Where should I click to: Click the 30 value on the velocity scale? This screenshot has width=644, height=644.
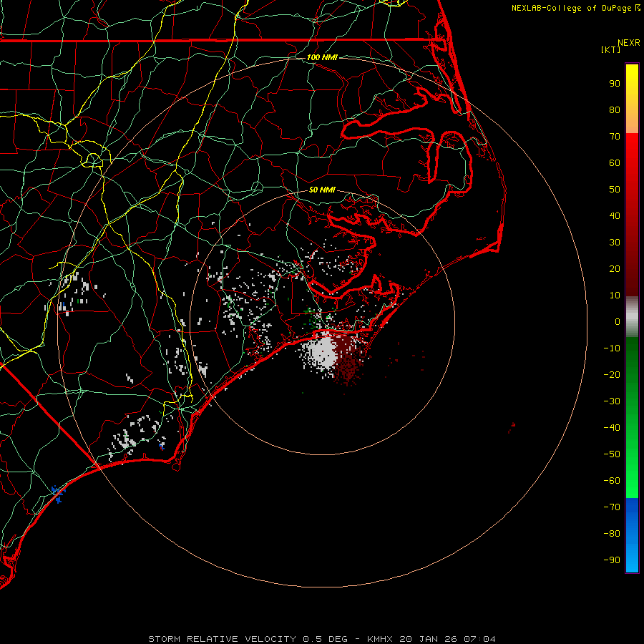tap(615, 243)
